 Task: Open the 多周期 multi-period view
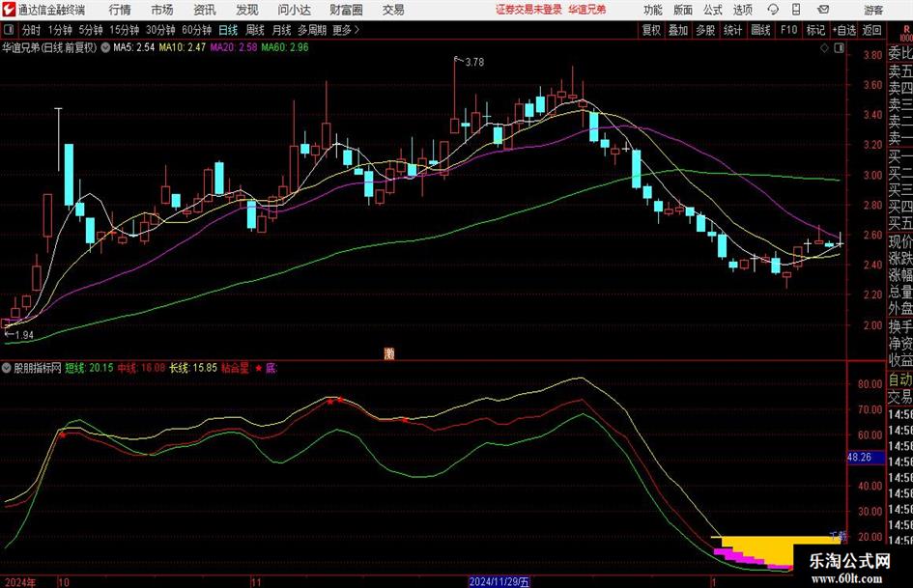pos(312,30)
